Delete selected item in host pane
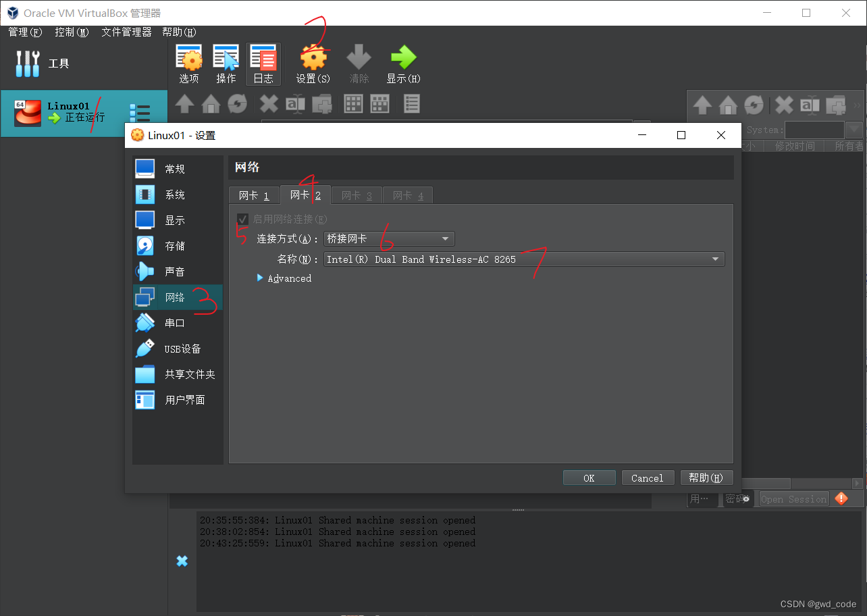This screenshot has height=616, width=867. coord(269,104)
